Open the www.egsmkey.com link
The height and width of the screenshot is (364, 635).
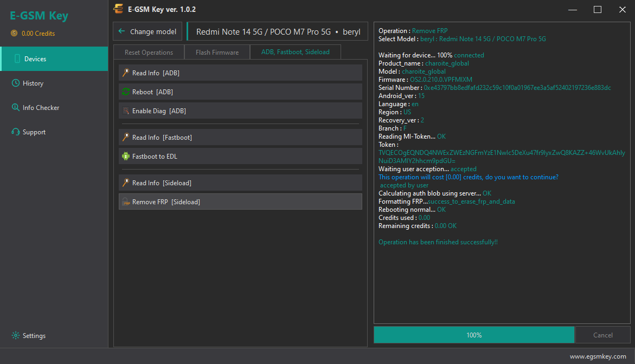[598, 356]
